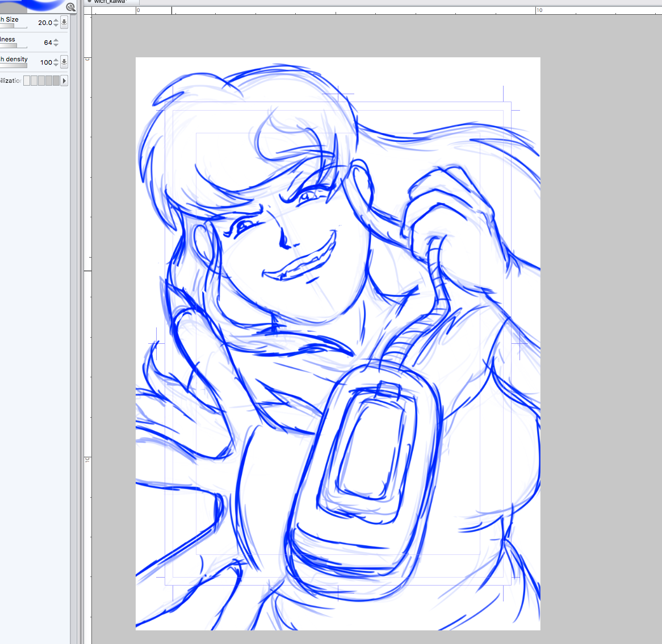Open sub tool detail wrench icon
Screen dimensions: 662x644
point(70,7)
